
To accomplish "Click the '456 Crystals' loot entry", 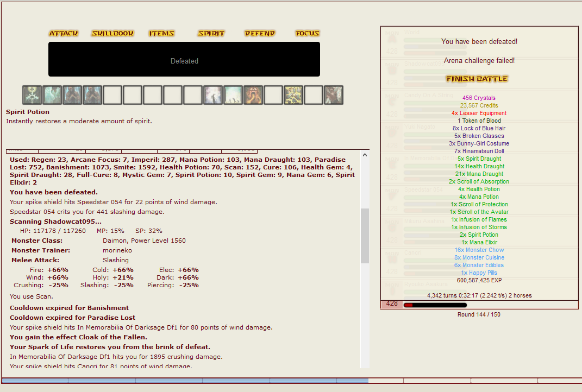I will click(x=479, y=98).
